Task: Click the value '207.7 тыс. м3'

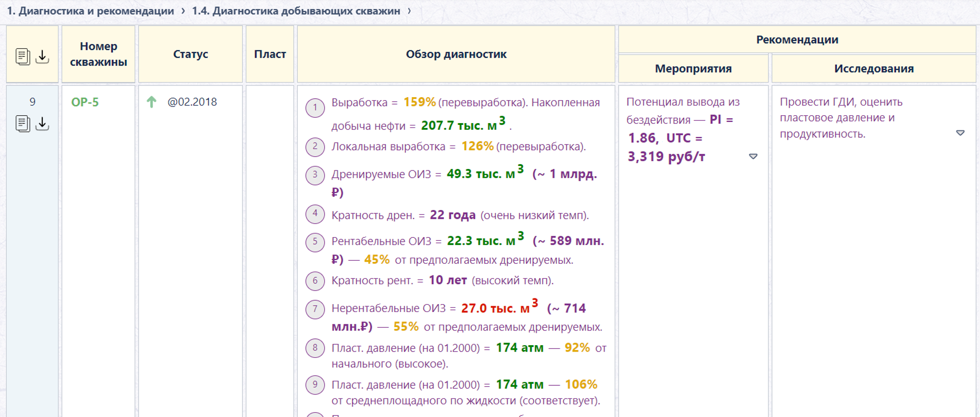Action: 463,124
